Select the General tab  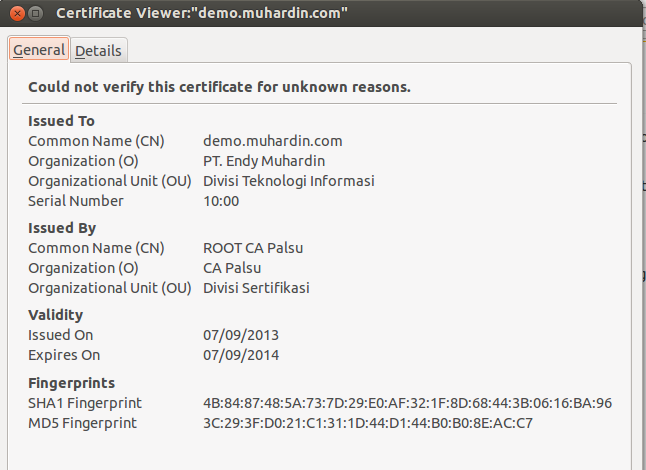[39, 49]
